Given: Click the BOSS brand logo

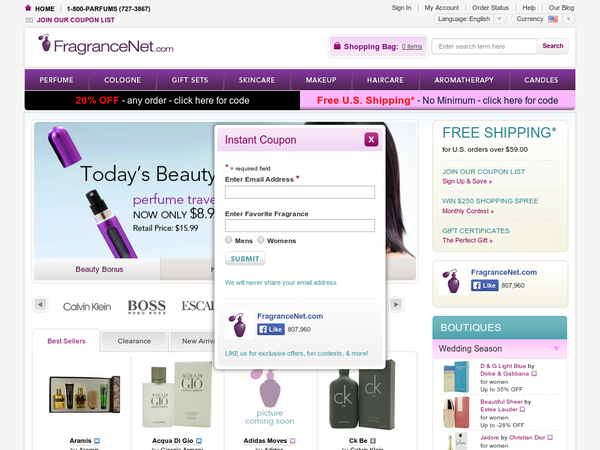Looking at the screenshot, I should tap(147, 307).
